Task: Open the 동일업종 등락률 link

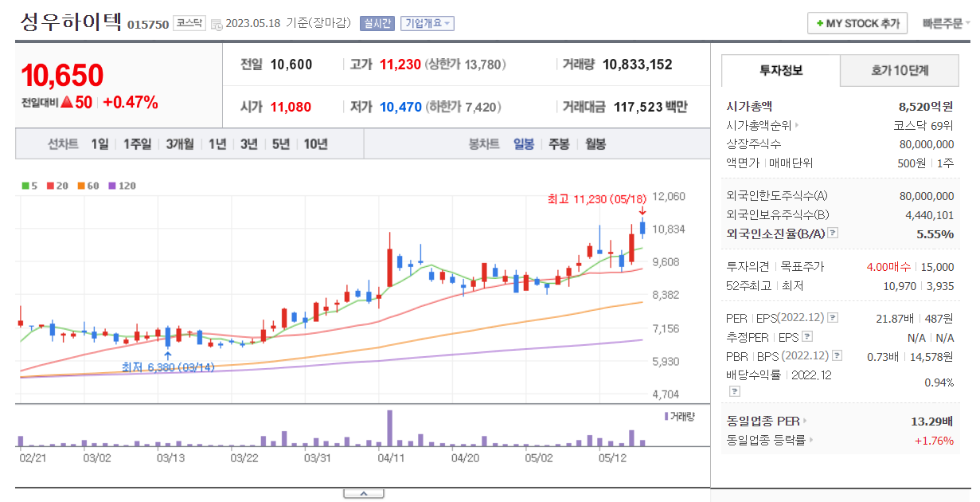Action: click(766, 441)
